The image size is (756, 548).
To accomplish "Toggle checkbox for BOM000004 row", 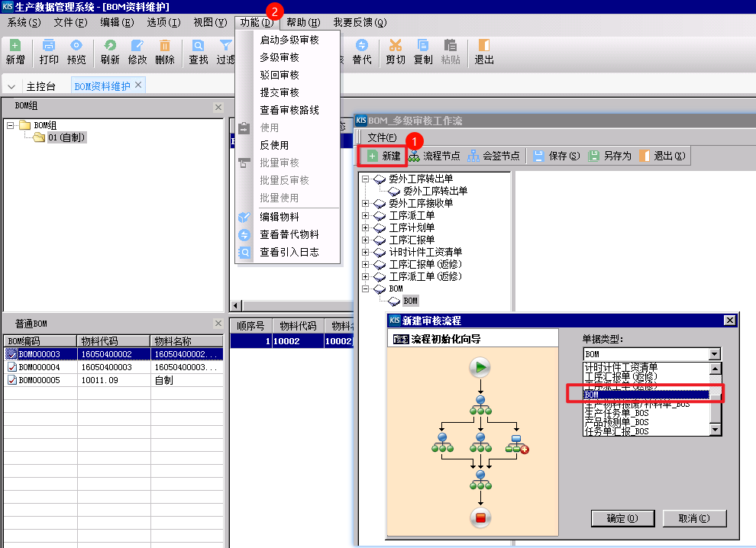I will (12, 367).
